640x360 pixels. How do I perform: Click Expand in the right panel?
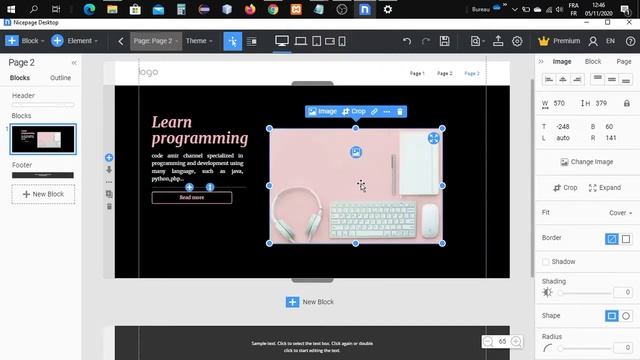(x=604, y=188)
